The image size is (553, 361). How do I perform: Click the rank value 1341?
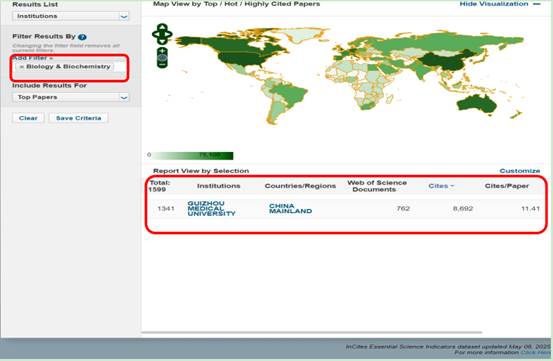(x=166, y=208)
